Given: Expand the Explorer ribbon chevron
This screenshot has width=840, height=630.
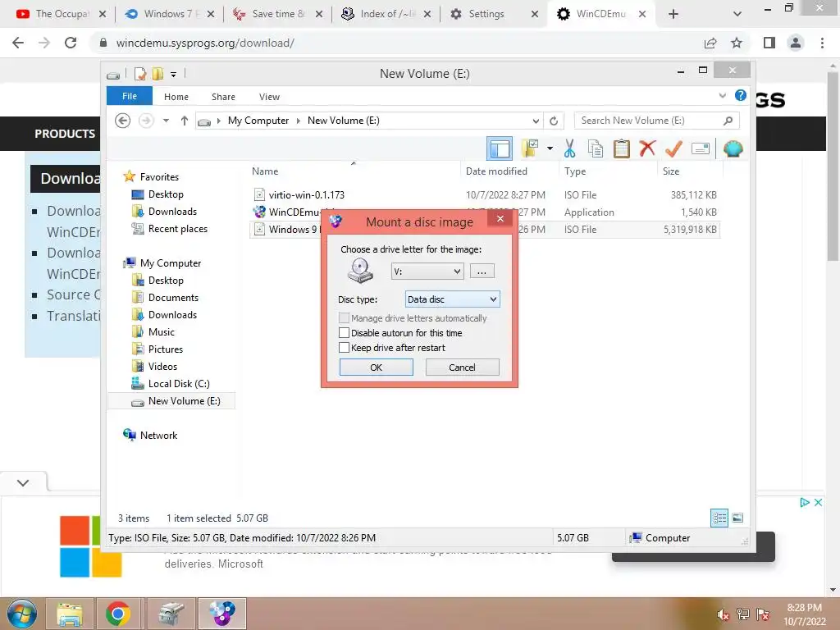Looking at the screenshot, I should [x=722, y=96].
